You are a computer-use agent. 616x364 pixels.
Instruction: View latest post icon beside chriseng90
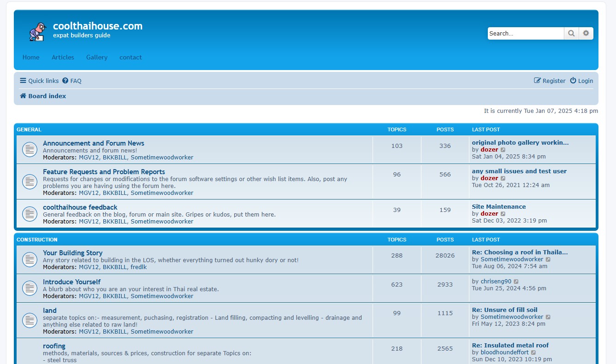coord(516,282)
